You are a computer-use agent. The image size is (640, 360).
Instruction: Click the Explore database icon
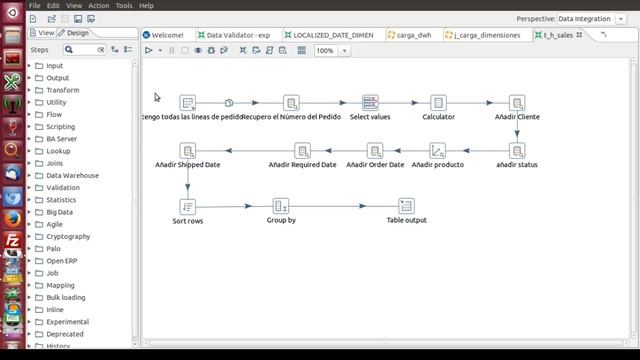(282, 51)
